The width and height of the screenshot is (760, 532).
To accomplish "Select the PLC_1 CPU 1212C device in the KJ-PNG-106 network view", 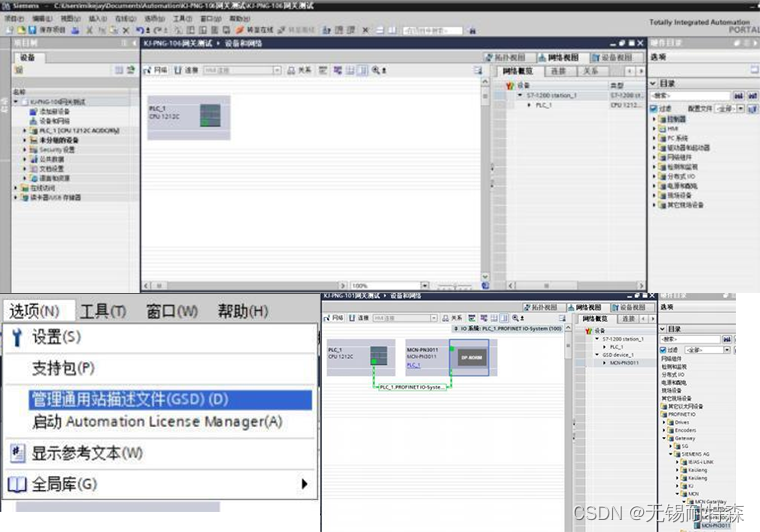I will 189,117.
